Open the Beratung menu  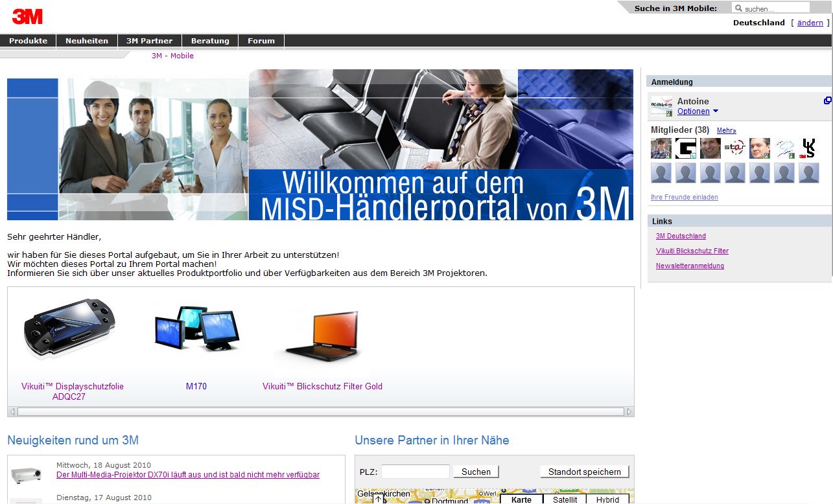210,41
